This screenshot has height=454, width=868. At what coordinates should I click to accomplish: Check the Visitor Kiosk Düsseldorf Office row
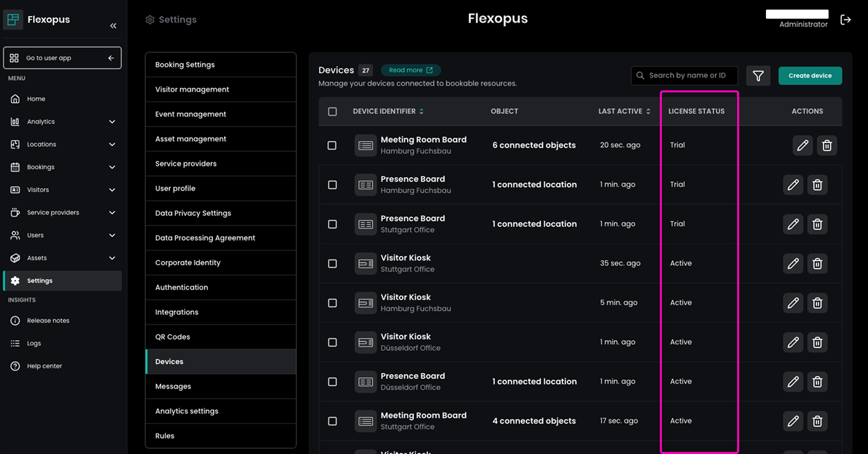click(x=332, y=342)
